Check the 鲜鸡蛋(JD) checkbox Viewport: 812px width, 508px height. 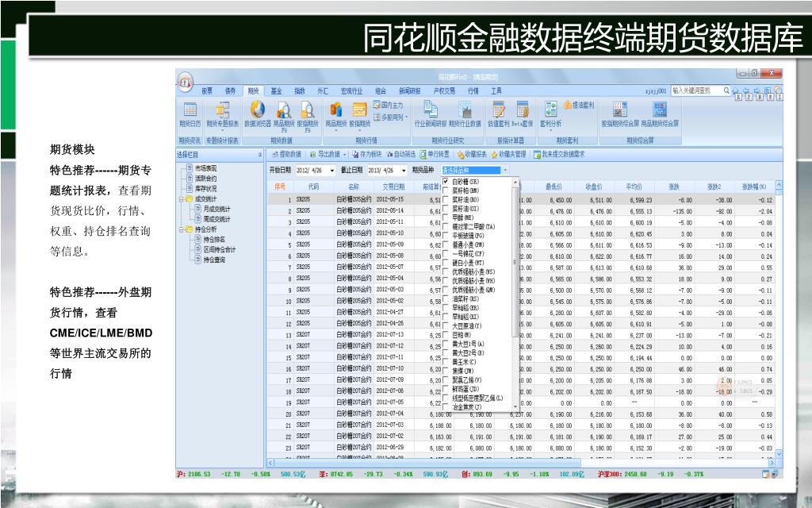click(446, 389)
